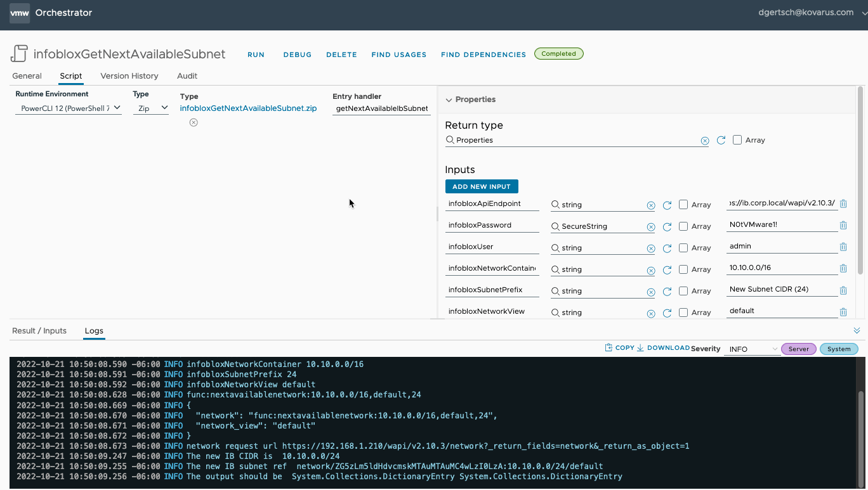Clear the Return type Properties field
868x490 pixels.
click(x=705, y=141)
